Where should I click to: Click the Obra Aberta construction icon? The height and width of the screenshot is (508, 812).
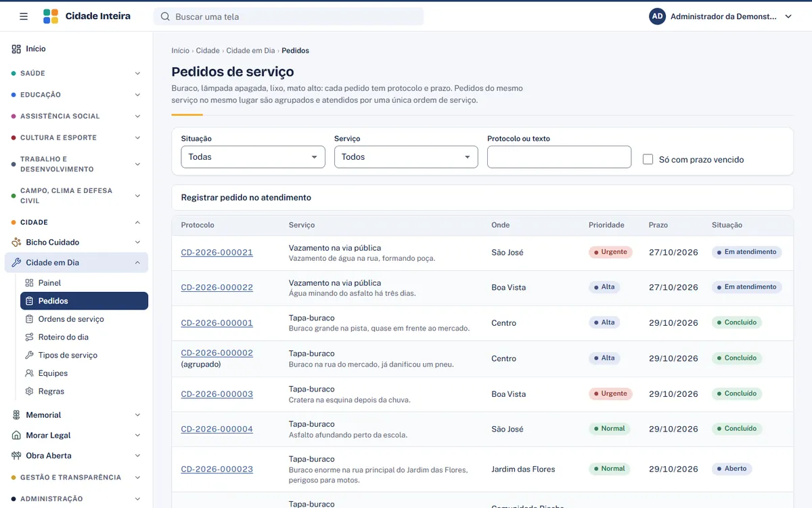(16, 456)
